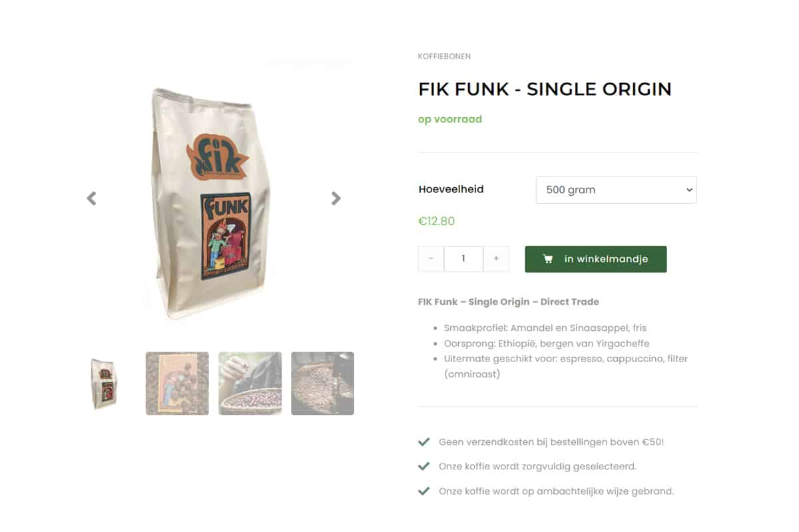Open the Hoeveelheid 500 gram dropdown
Viewport: 799px width, 532px height.
(x=617, y=190)
